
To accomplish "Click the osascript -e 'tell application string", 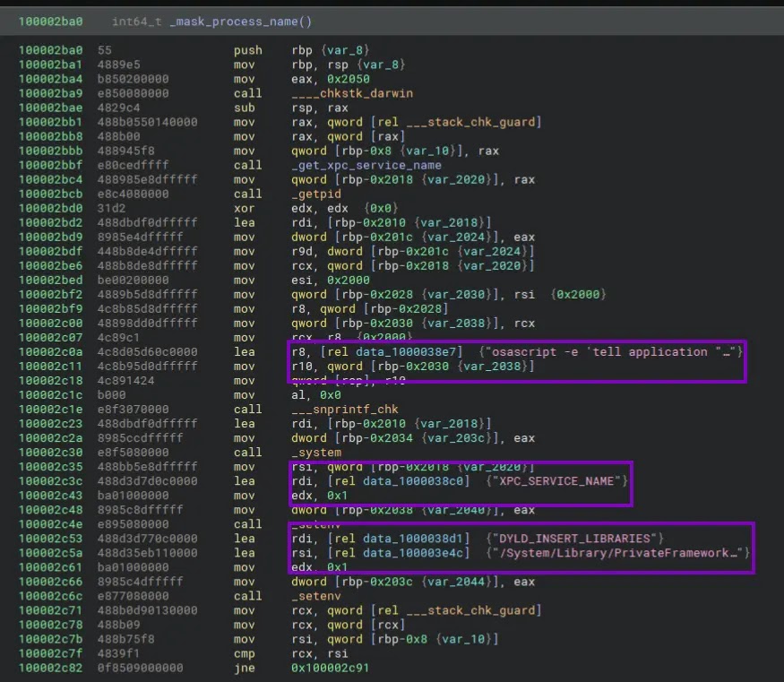I will coord(610,352).
